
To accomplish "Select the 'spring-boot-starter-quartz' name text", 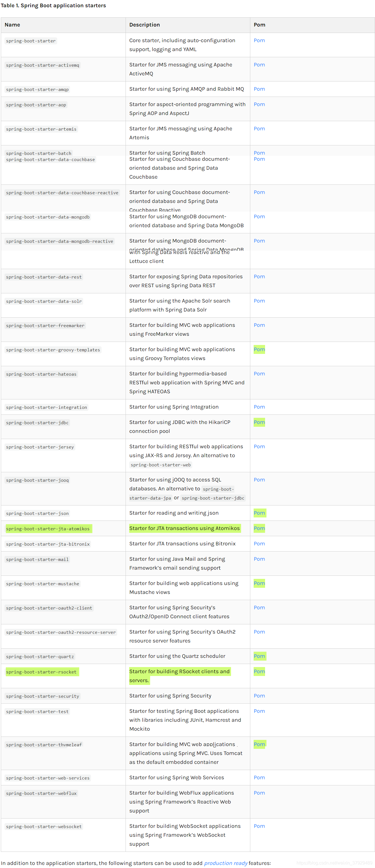I will tap(40, 657).
